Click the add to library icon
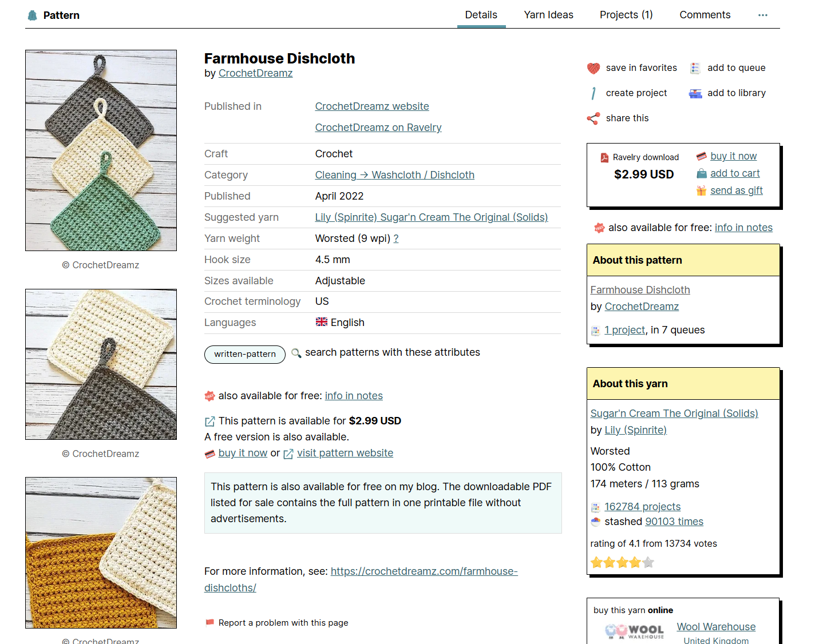This screenshot has width=819, height=644. (695, 93)
